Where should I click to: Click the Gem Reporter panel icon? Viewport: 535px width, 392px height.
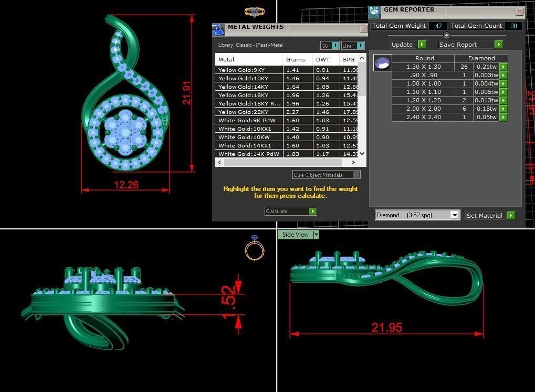click(374, 12)
